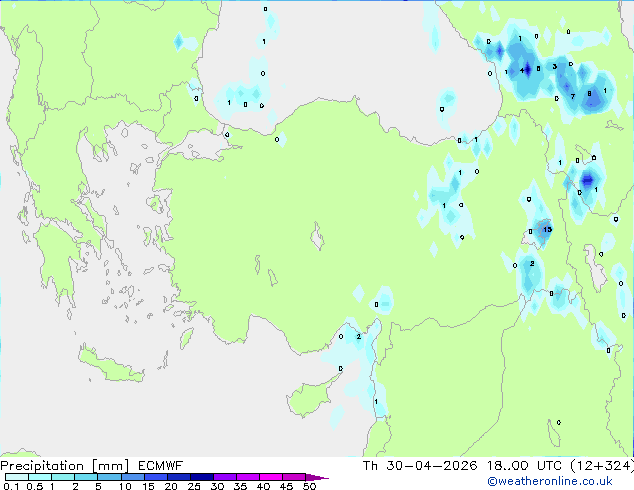Image resolution: width=634 pixels, height=490 pixels.
Task: Click the 50 mm value on the legend
Action: tap(309, 487)
